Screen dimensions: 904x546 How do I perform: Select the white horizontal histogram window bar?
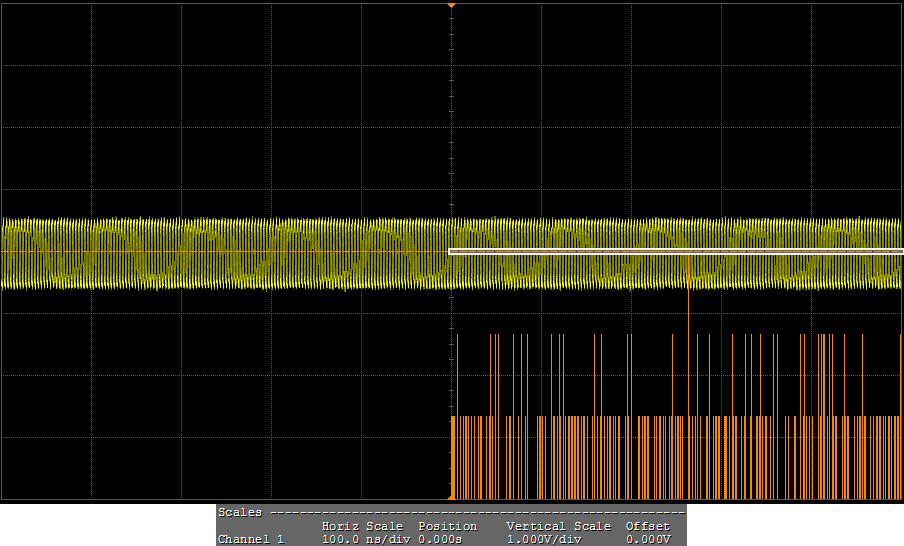tap(675, 252)
